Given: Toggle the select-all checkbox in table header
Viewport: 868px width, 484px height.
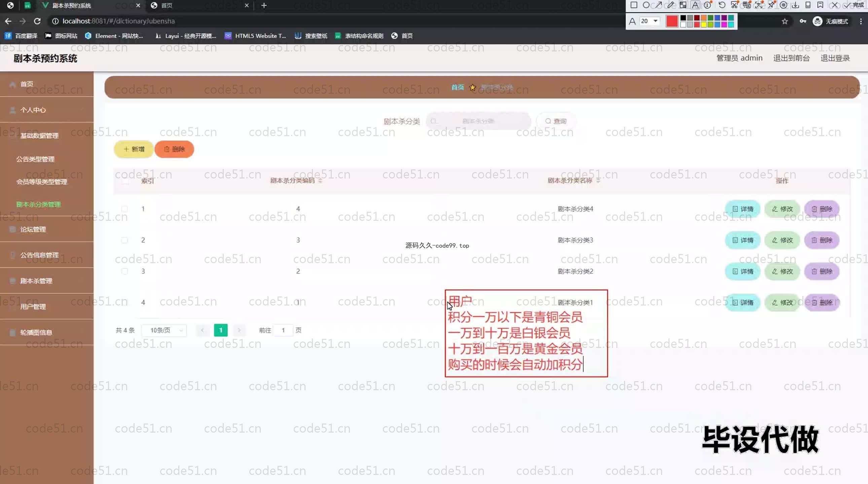Looking at the screenshot, I should pyautogui.click(x=125, y=181).
